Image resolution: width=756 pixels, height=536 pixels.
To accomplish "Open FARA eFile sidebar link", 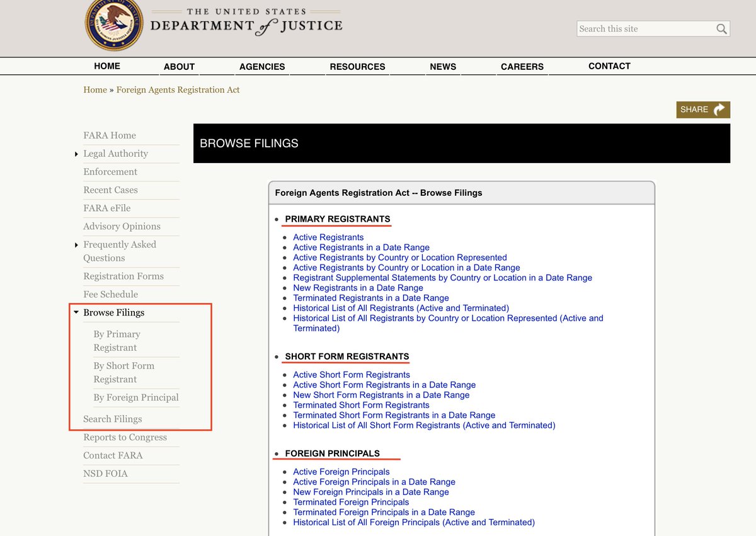I will pos(107,208).
